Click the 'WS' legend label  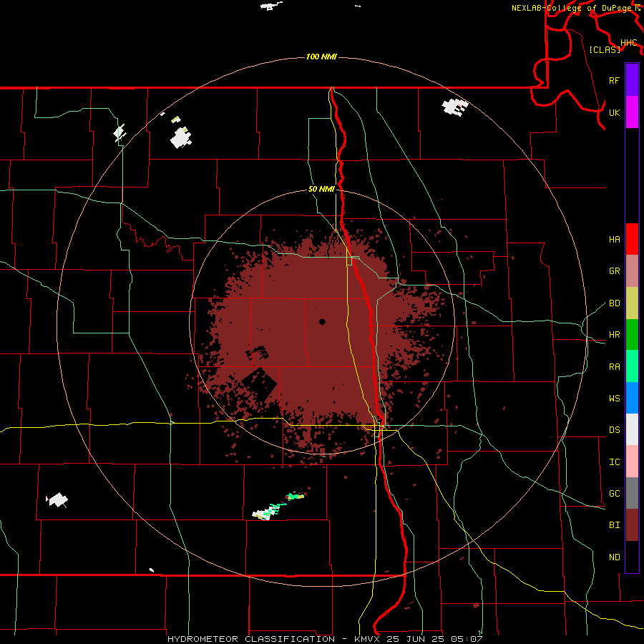click(614, 399)
